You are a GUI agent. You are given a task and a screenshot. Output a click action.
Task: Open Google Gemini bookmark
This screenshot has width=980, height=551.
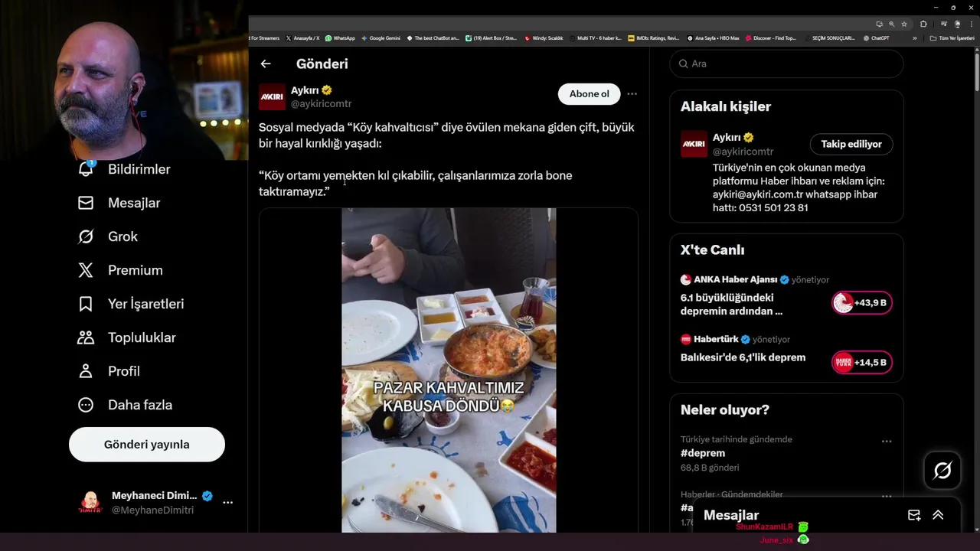click(x=381, y=37)
